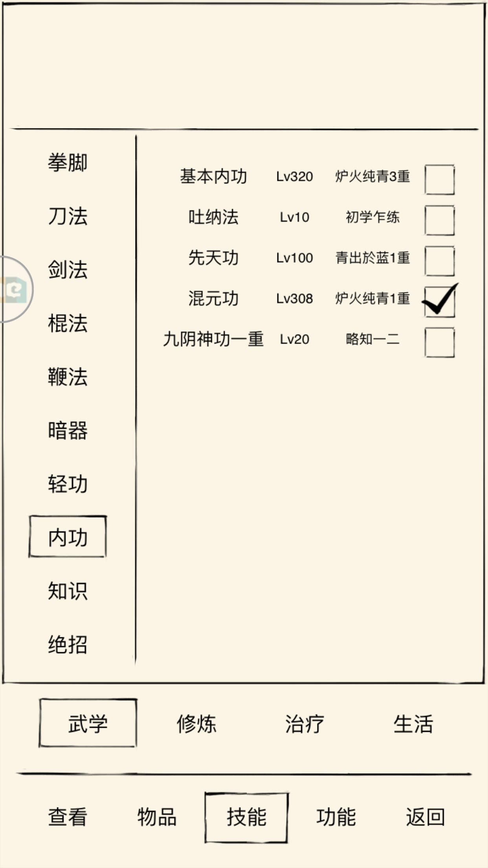Uncheck the 混元功 checkbox
The width and height of the screenshot is (488, 868).
point(440,302)
